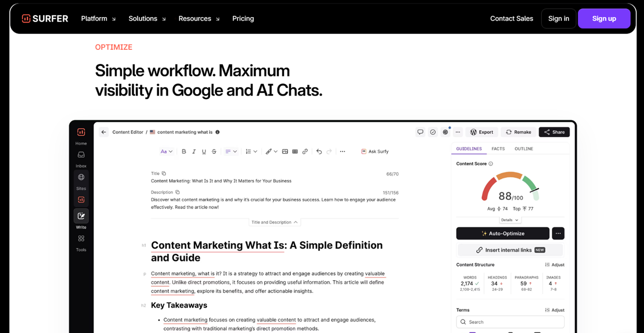The image size is (644, 333).
Task: Click Ask Surfy in the toolbar
Action: tap(375, 151)
